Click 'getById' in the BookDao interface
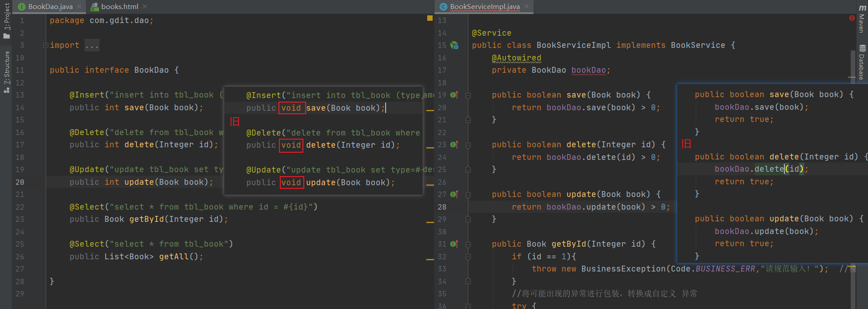 (146, 219)
